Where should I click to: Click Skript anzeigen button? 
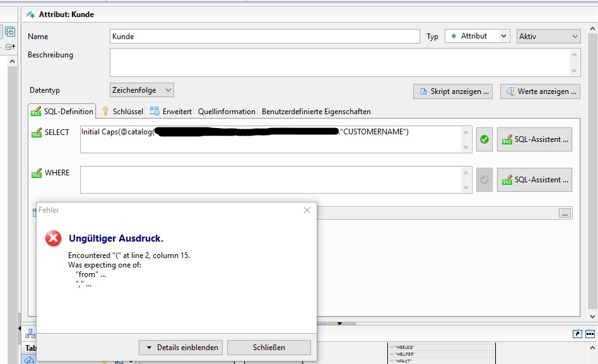tap(453, 91)
